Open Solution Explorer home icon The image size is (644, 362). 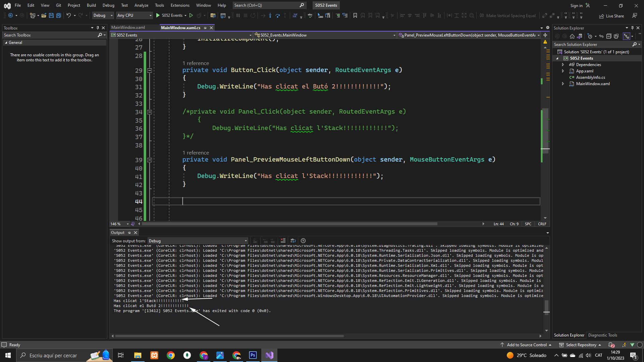[x=572, y=36]
